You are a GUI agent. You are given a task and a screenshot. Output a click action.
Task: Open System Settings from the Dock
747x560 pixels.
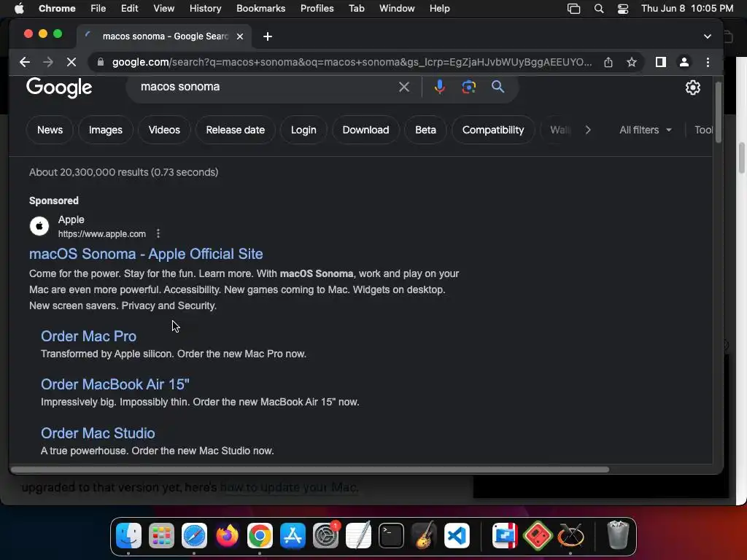[326, 535]
